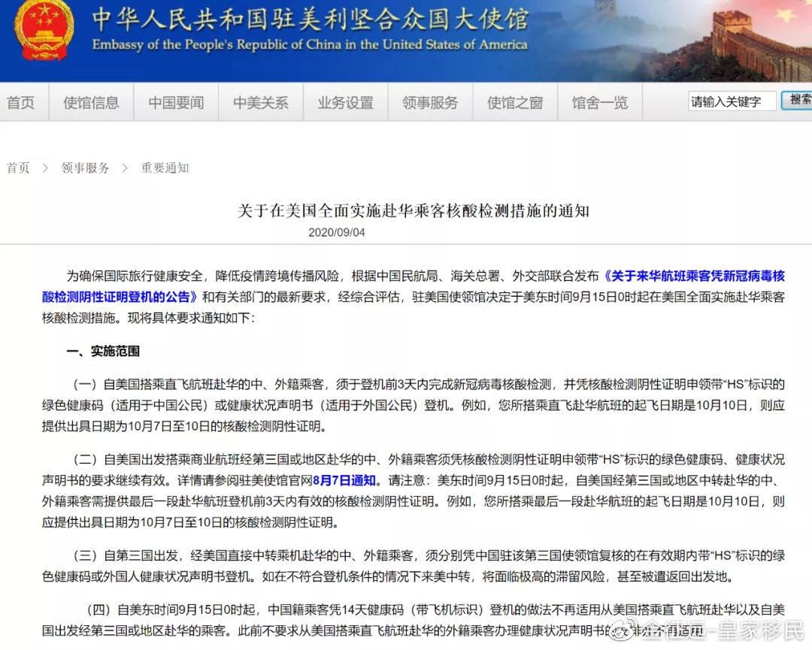The image size is (812, 650).
Task: Click the heading 一、实施范围
Action: point(103,351)
